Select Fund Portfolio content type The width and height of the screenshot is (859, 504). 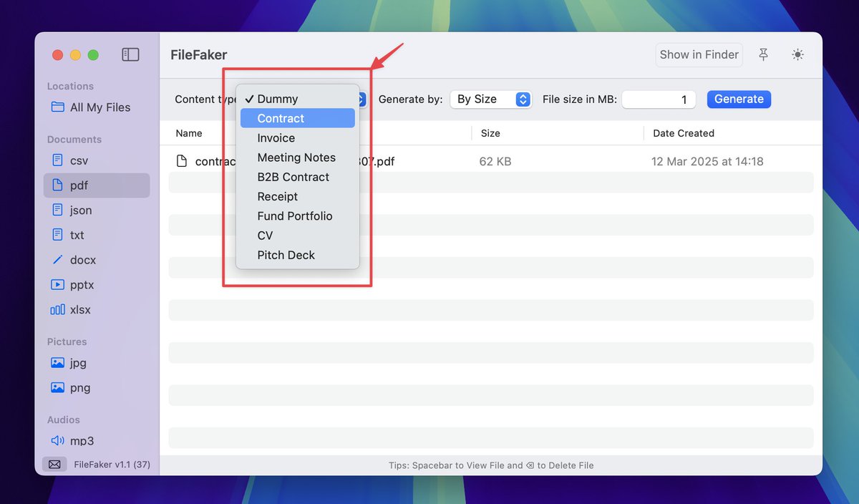point(298,216)
